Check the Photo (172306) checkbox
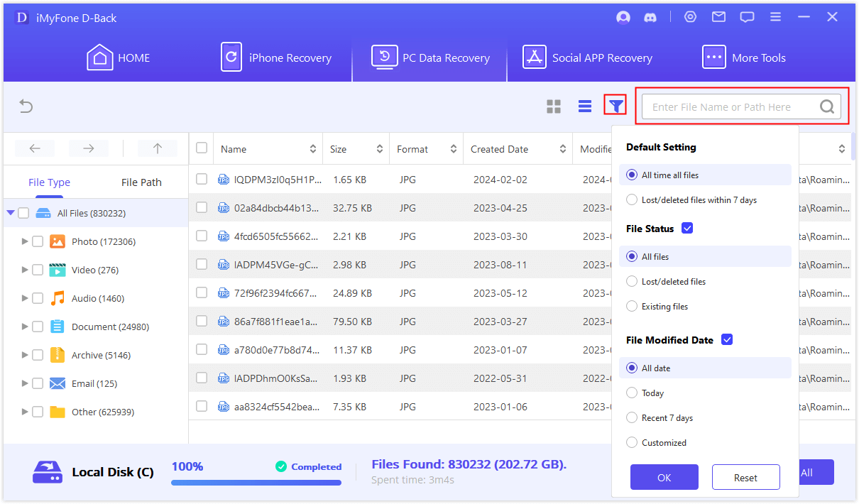This screenshot has width=859, height=504. click(x=38, y=241)
